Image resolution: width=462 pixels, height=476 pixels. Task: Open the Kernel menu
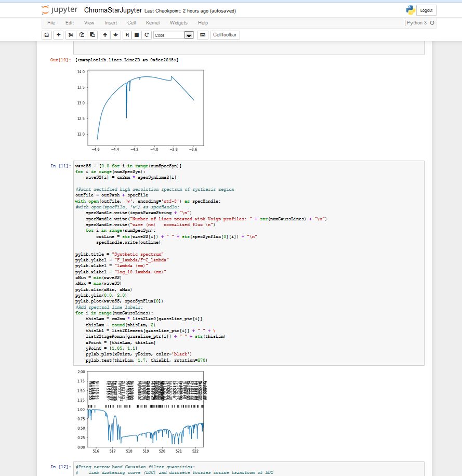tap(153, 23)
